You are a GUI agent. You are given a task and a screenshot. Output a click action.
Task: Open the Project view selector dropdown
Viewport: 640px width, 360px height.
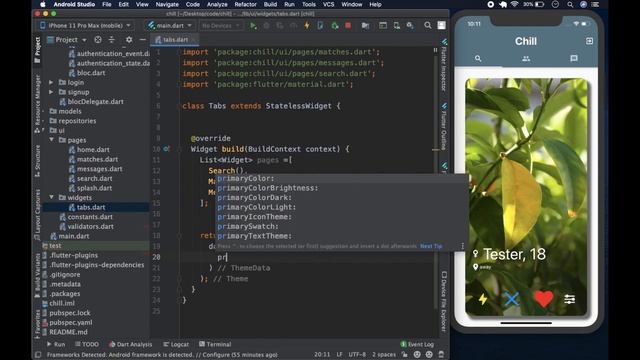click(x=67, y=40)
